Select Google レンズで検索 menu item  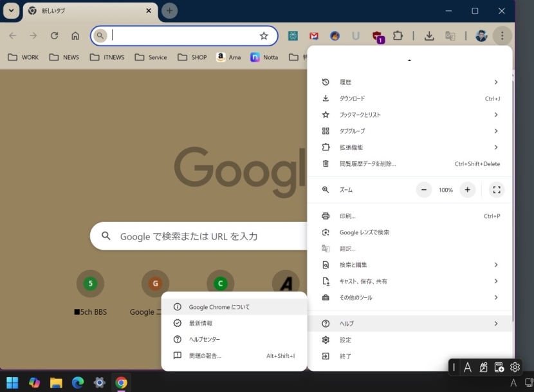(x=410, y=232)
